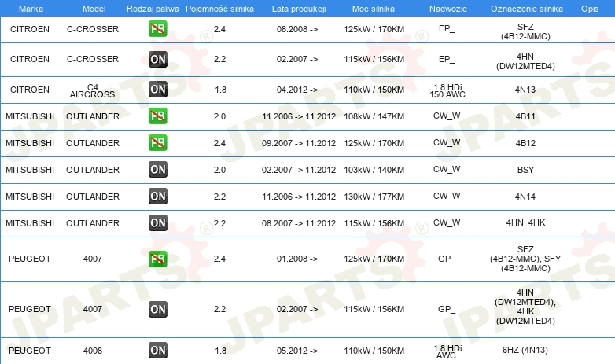Image resolution: width=615 pixels, height=364 pixels.
Task: Click body code 1.8 HDi AWC in 4008 row
Action: tap(447, 352)
